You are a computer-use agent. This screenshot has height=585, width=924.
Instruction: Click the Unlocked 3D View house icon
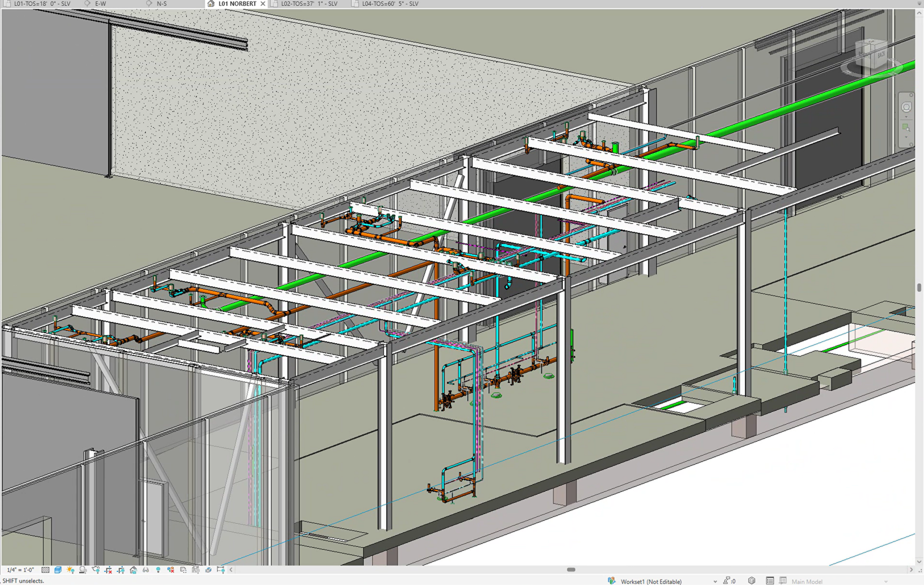(133, 569)
